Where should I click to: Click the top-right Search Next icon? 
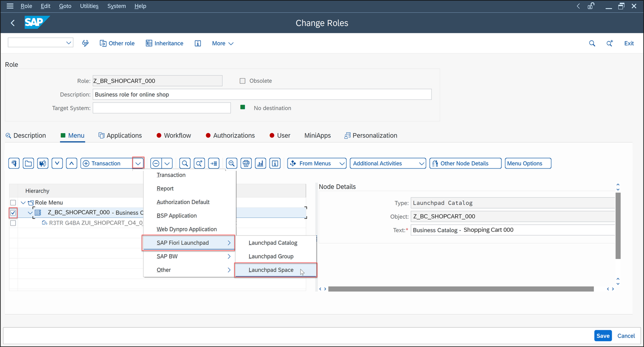tap(610, 43)
